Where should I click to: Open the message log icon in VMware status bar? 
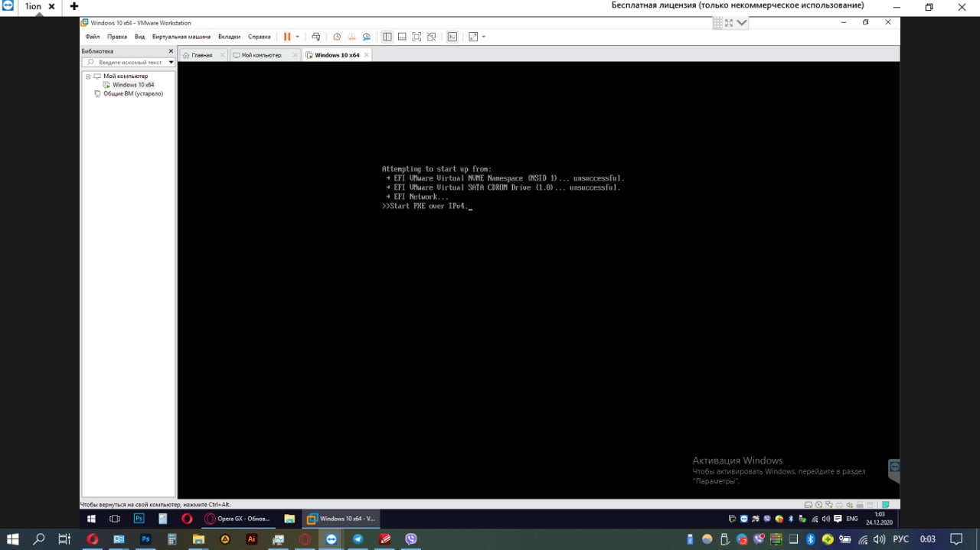[885, 505]
